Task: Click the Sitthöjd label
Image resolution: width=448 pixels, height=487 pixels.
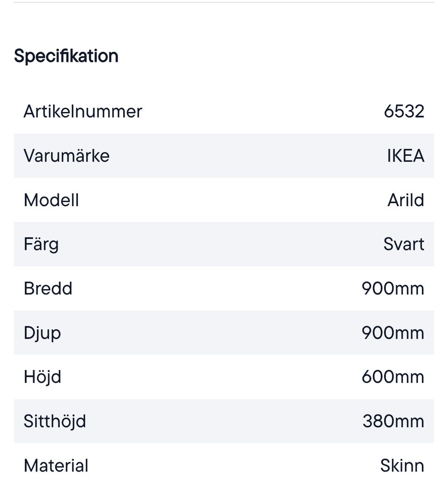Action: (x=55, y=421)
